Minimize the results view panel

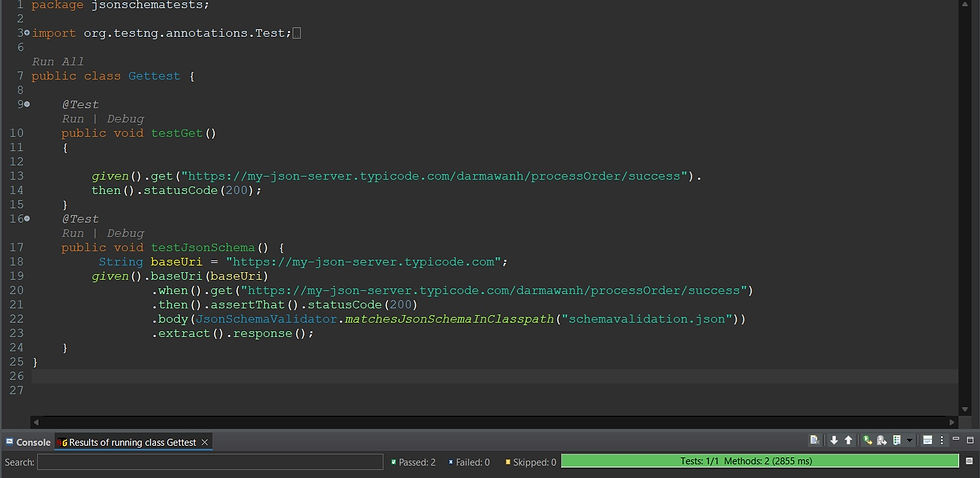coord(956,439)
